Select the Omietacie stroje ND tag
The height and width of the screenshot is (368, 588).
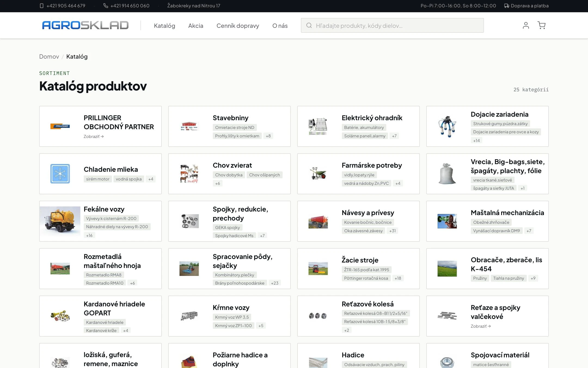click(x=235, y=127)
